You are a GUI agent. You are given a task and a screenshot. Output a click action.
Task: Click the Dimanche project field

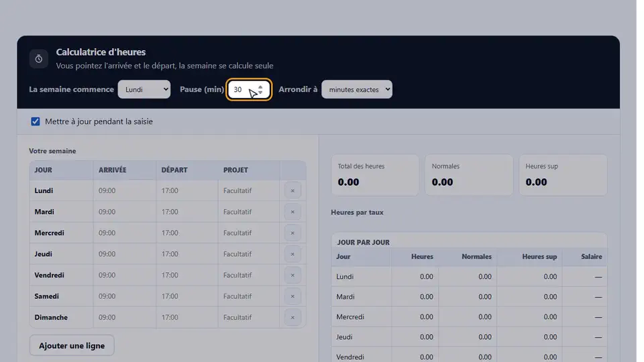[x=249, y=317]
